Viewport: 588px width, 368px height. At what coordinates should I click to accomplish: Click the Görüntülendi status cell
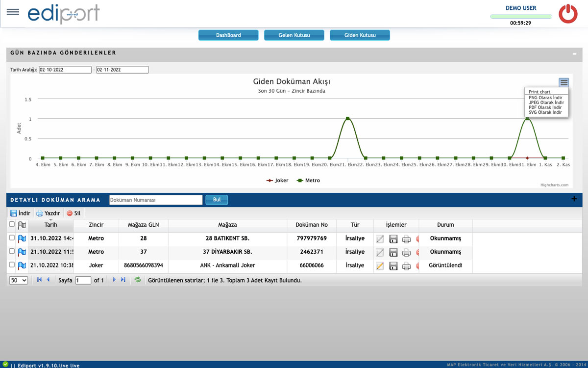point(445,265)
